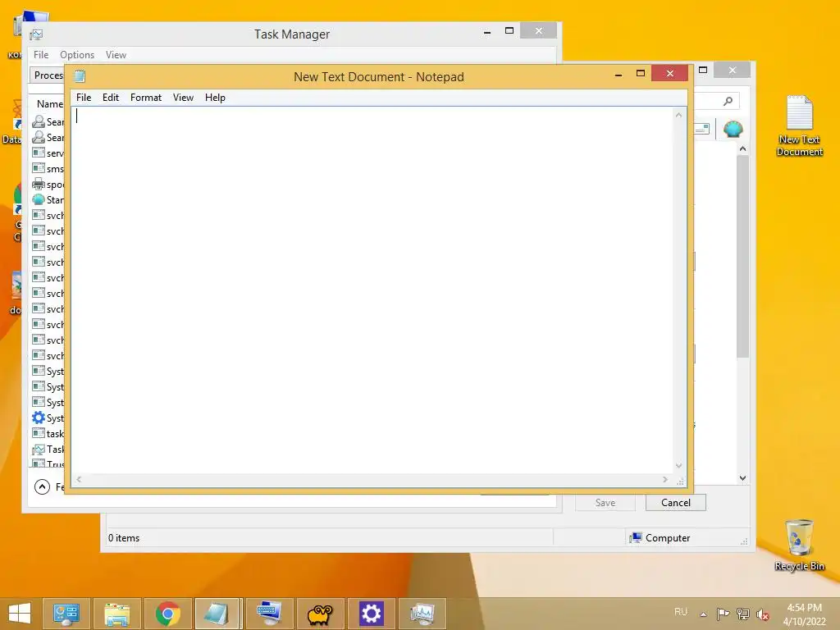Launch Google Chrome from taskbar
This screenshot has height=630, width=840.
(x=167, y=614)
